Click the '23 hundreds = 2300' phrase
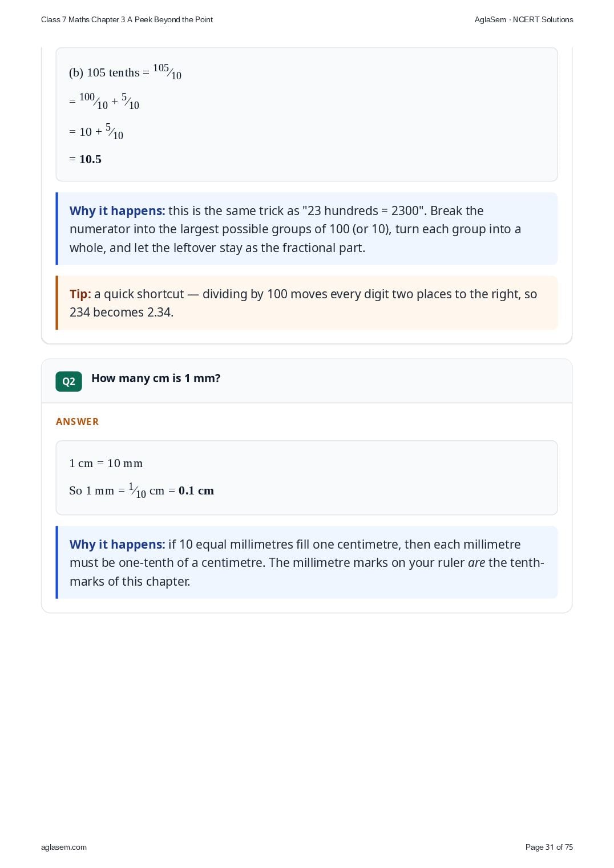Viewport: 614px width, 868px height. 364,210
